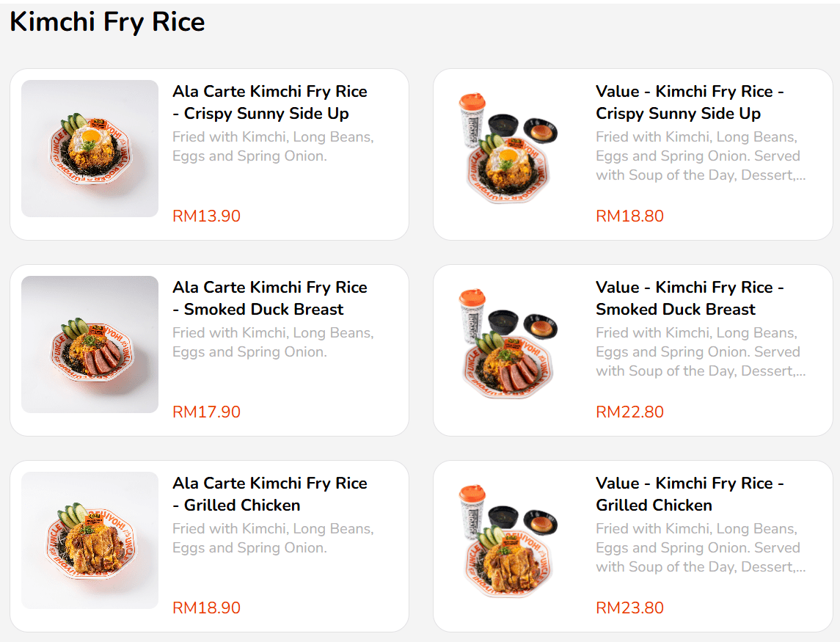Screen dimensions: 840x642
Task: Click the Value Crispy Sunny Side Up set photo
Action: tap(508, 148)
